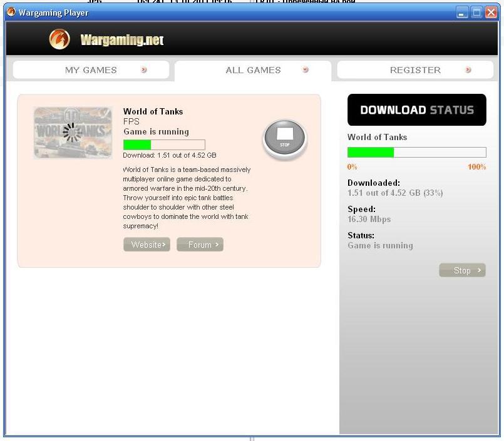Viewport: 504px width, 441px height.
Task: Click the red arrow icon on REGISTER
Action: point(468,69)
